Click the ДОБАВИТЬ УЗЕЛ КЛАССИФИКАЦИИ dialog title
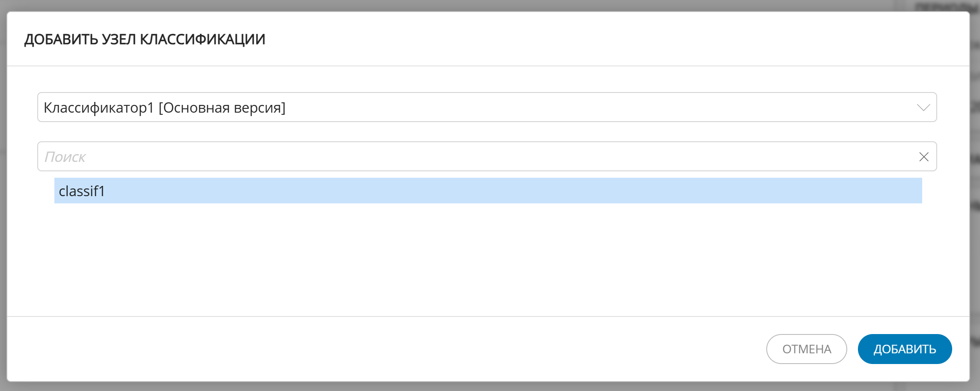This screenshot has width=980, height=391. pyautogui.click(x=145, y=39)
